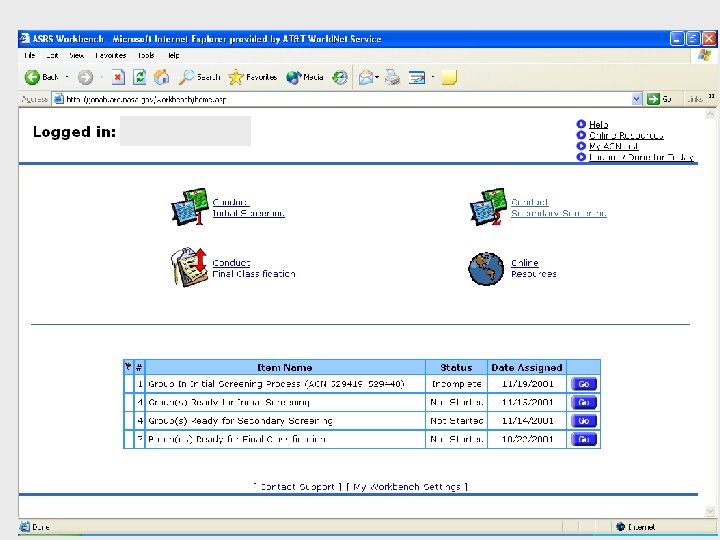Follow the Conduct Initial Screening link
The width and height of the screenshot is (720, 540).
(248, 208)
